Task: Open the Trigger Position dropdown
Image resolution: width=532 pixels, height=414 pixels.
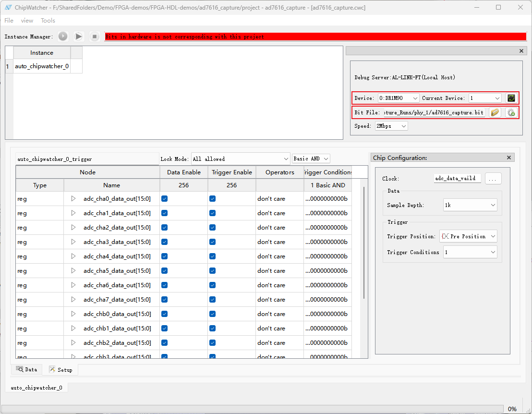Action: pos(468,236)
